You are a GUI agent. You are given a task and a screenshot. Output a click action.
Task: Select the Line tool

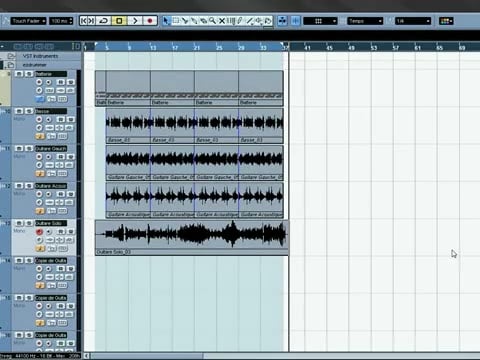pyautogui.click(x=250, y=21)
